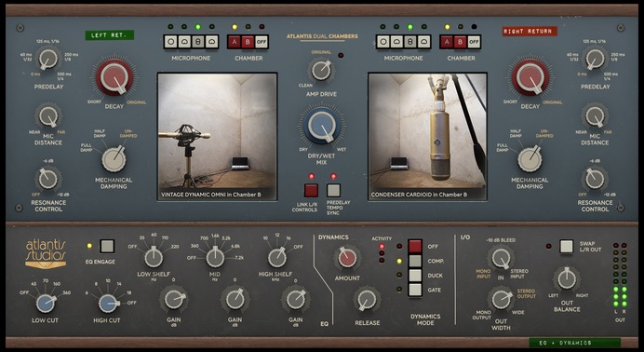The width and height of the screenshot is (644, 352).
Task: Select the omni microphone pattern on the left channel
Action: point(171,42)
